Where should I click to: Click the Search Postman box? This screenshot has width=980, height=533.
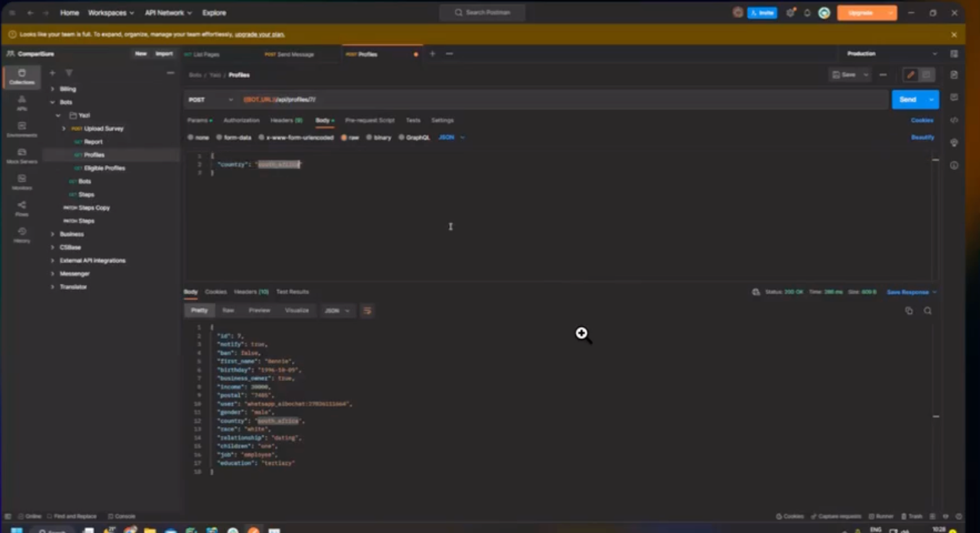click(x=483, y=12)
